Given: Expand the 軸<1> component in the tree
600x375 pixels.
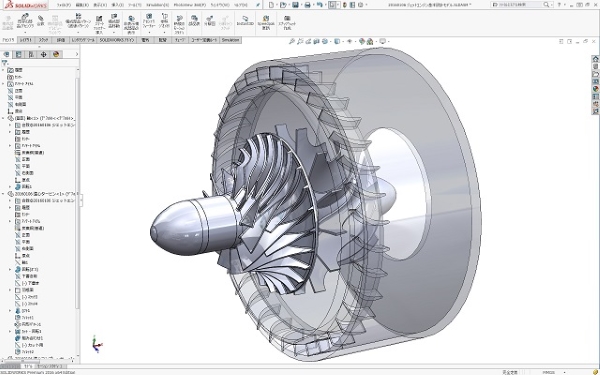Looking at the screenshot, I should pyautogui.click(x=3, y=118).
